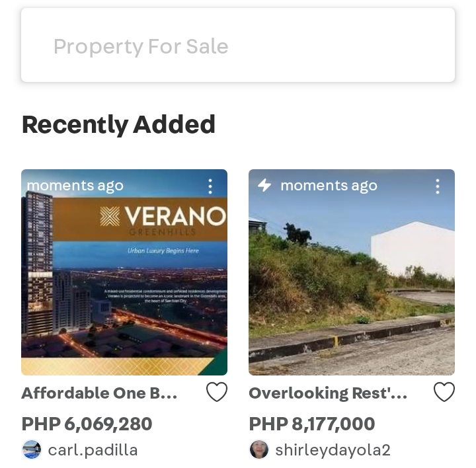Open carl.padilla's profile avatar
The height and width of the screenshot is (468, 476).
click(32, 449)
